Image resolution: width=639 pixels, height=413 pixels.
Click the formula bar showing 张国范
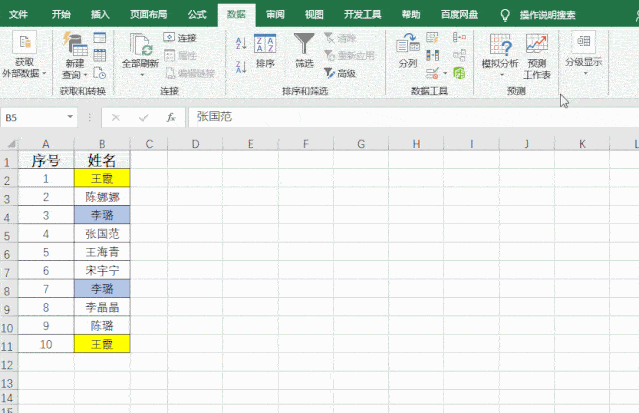pos(413,117)
